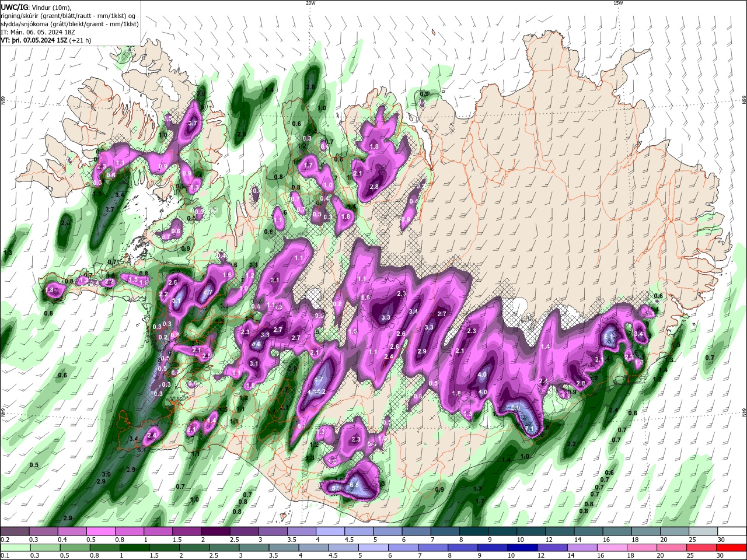Click the '6.8' precipitation value on the map
Viewport: 747px width, 560px height.
(x=354, y=485)
